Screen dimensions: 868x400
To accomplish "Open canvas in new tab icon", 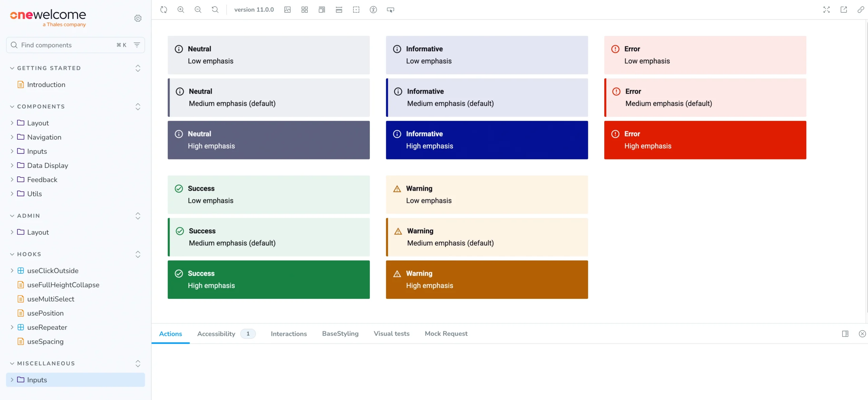I will click(x=844, y=9).
